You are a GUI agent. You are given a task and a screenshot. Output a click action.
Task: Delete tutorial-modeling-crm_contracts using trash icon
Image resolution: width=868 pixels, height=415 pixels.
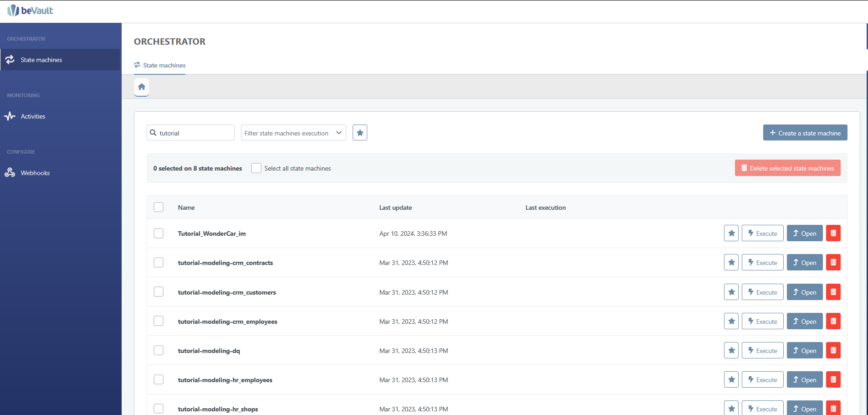[833, 262]
